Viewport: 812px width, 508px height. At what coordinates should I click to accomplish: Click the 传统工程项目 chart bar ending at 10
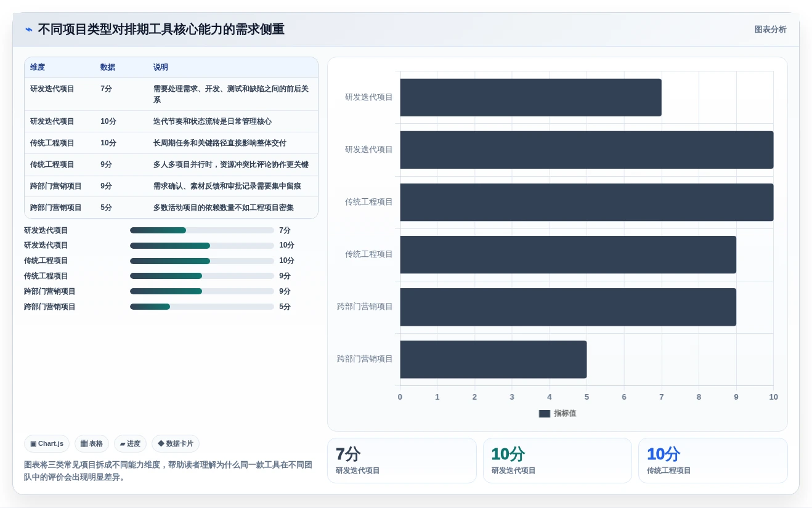[587, 202]
